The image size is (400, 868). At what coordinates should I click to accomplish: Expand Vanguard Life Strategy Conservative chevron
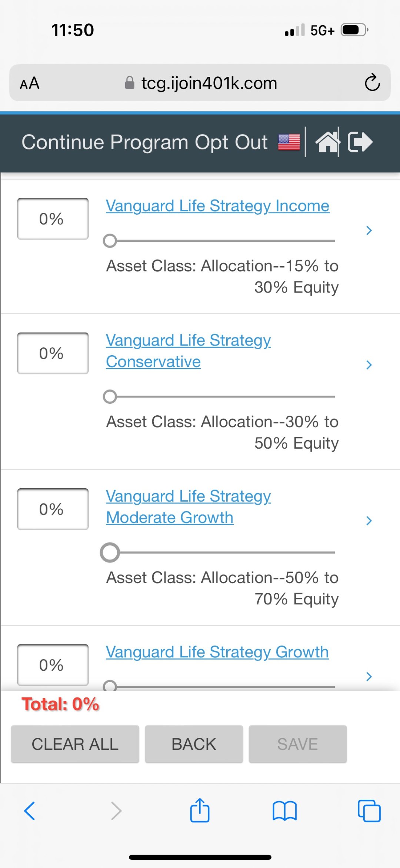[x=369, y=365]
